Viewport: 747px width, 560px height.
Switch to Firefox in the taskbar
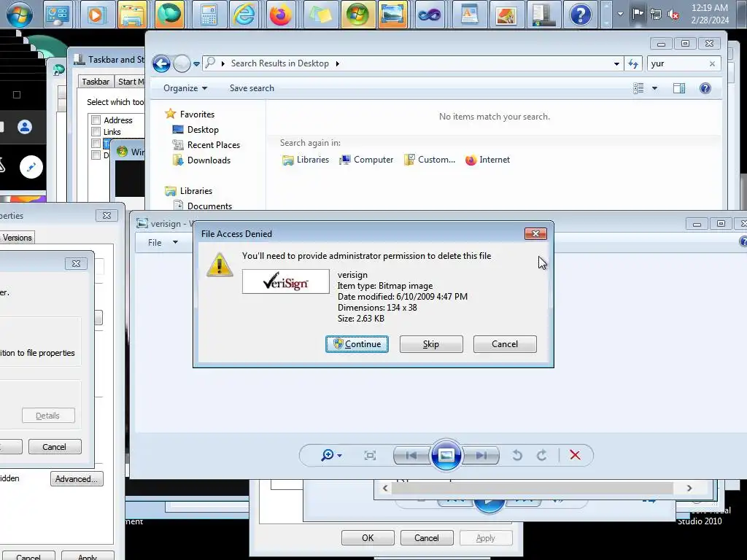(281, 15)
